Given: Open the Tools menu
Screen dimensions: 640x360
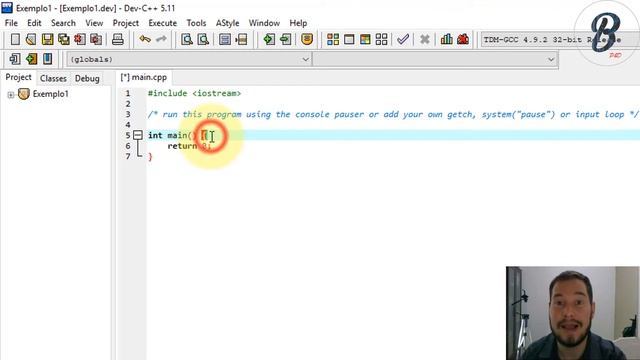Looking at the screenshot, I should [196, 23].
